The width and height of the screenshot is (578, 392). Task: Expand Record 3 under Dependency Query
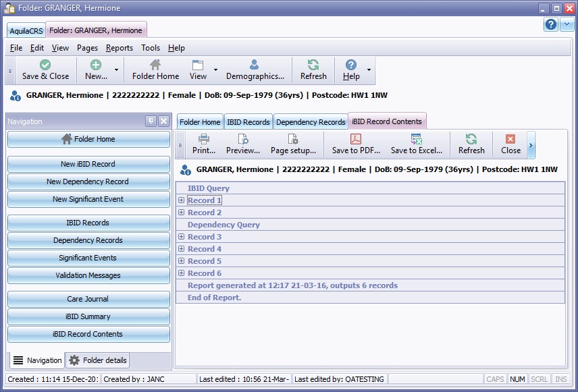coord(181,237)
